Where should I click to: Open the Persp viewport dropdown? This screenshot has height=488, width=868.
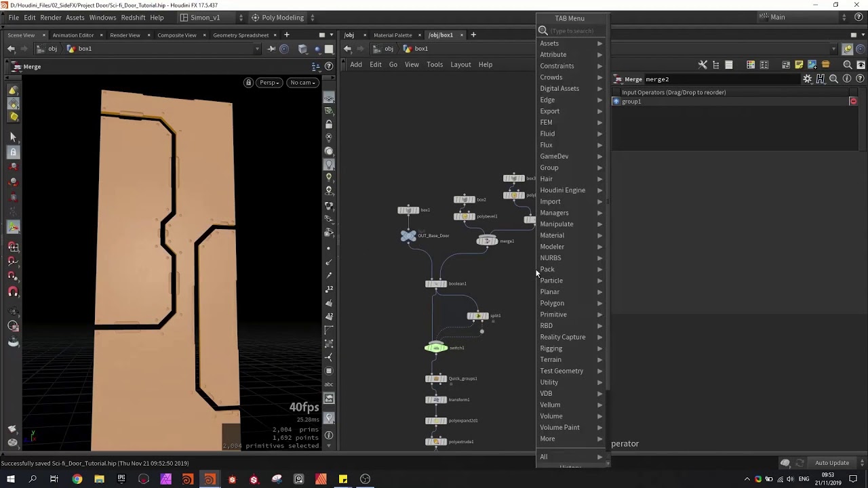pos(269,83)
